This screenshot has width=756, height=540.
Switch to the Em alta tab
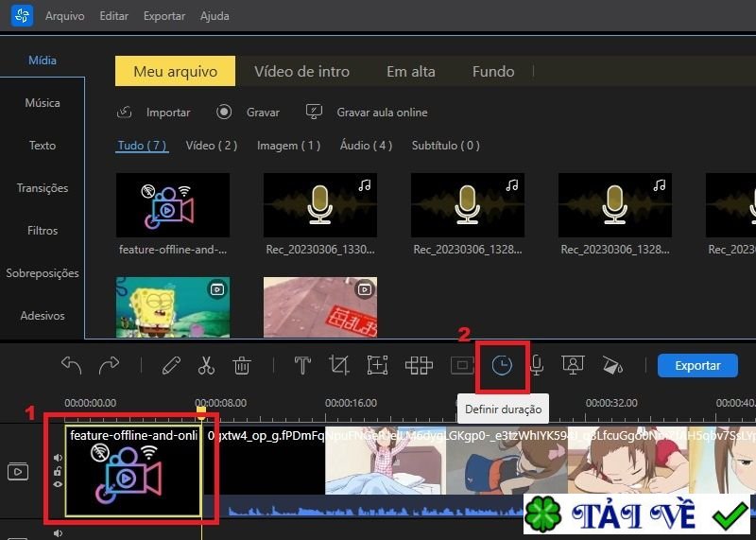(411, 72)
